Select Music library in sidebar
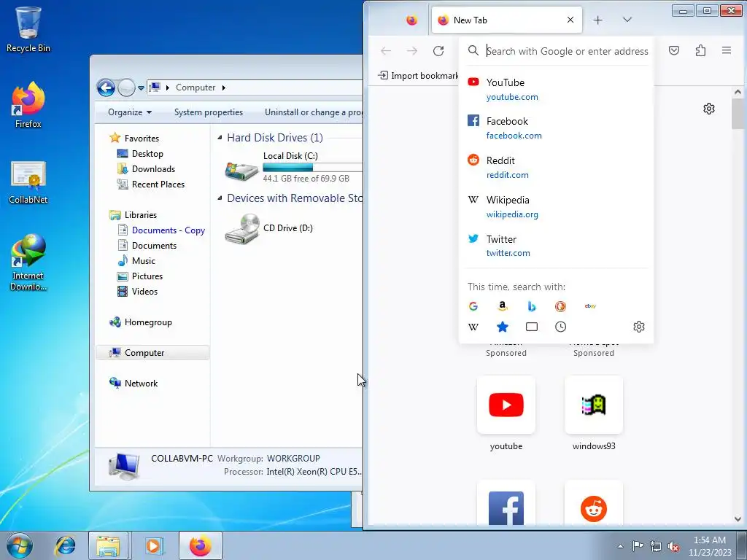Image resolution: width=747 pixels, height=560 pixels. 144,261
